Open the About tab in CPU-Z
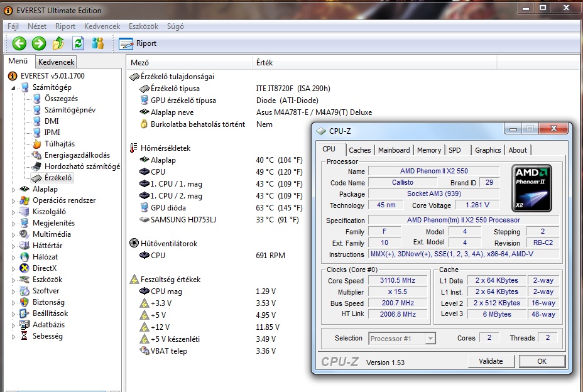This screenshot has height=392, width=583. pos(518,150)
